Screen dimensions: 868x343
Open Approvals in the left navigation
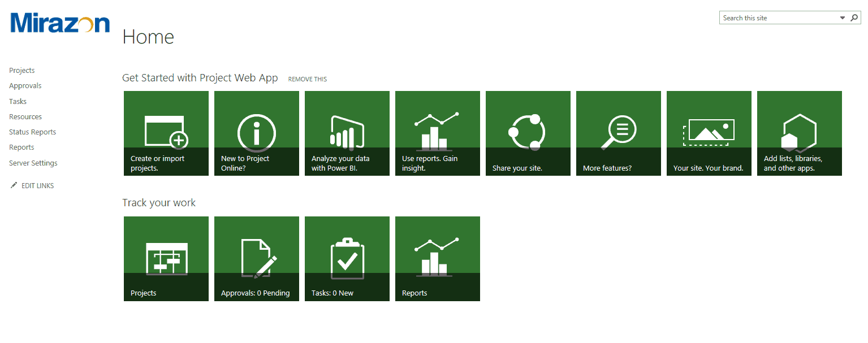[25, 86]
